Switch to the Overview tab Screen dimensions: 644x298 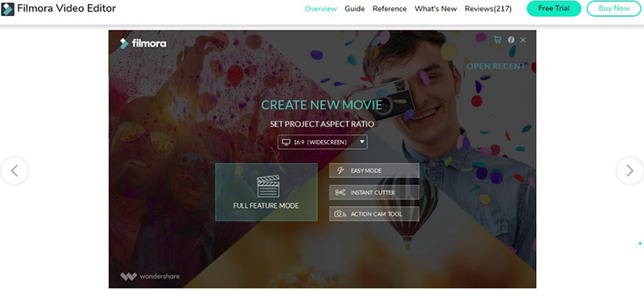(x=320, y=9)
